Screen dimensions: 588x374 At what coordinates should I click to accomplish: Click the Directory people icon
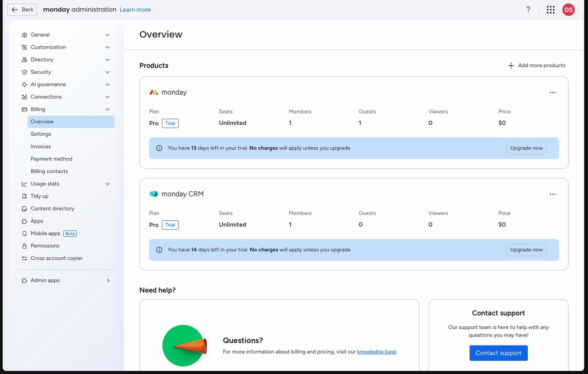[24, 60]
